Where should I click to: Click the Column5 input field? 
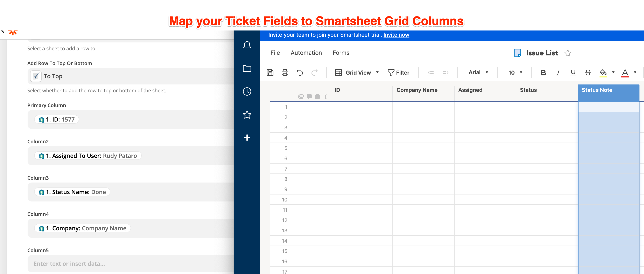click(131, 263)
